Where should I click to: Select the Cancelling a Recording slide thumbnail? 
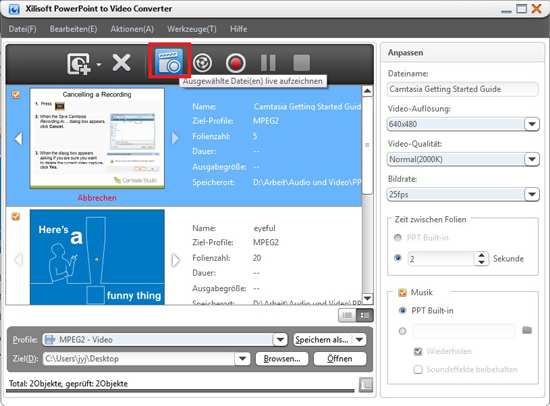pos(97,138)
